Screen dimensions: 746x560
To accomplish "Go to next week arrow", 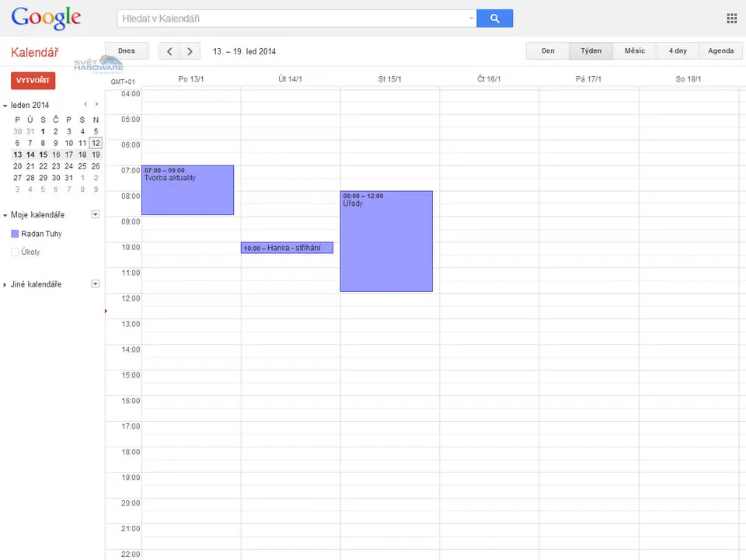I will point(190,51).
